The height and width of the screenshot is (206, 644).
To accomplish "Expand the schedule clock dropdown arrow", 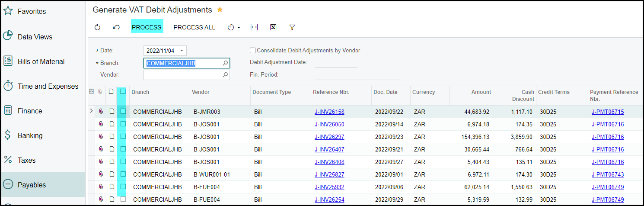I will (x=239, y=28).
